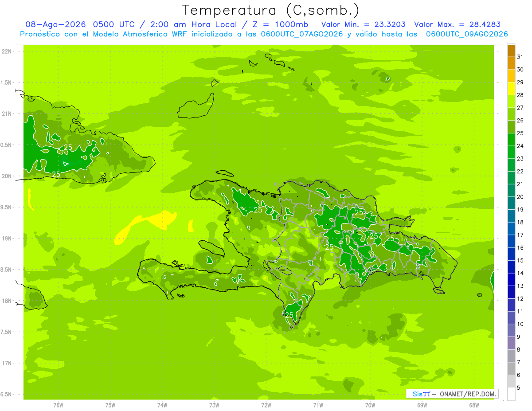
Task: Select the dark blue swatch between 13 and 14
Action: tap(511, 279)
